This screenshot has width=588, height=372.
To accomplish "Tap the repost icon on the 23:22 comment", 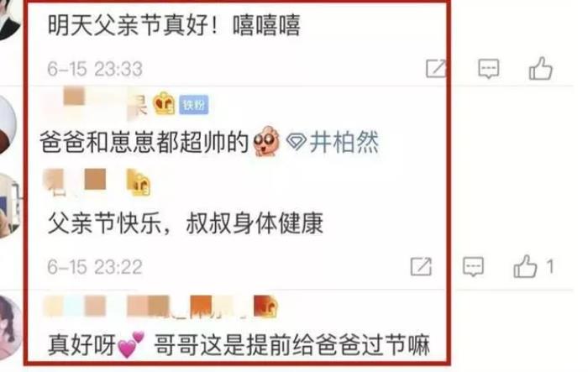I will [x=421, y=267].
